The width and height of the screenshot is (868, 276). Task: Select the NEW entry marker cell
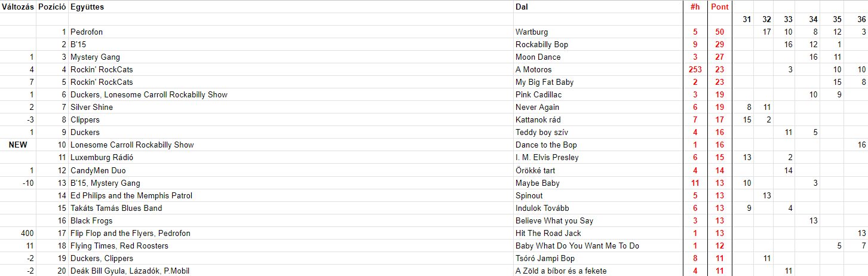coord(18,145)
